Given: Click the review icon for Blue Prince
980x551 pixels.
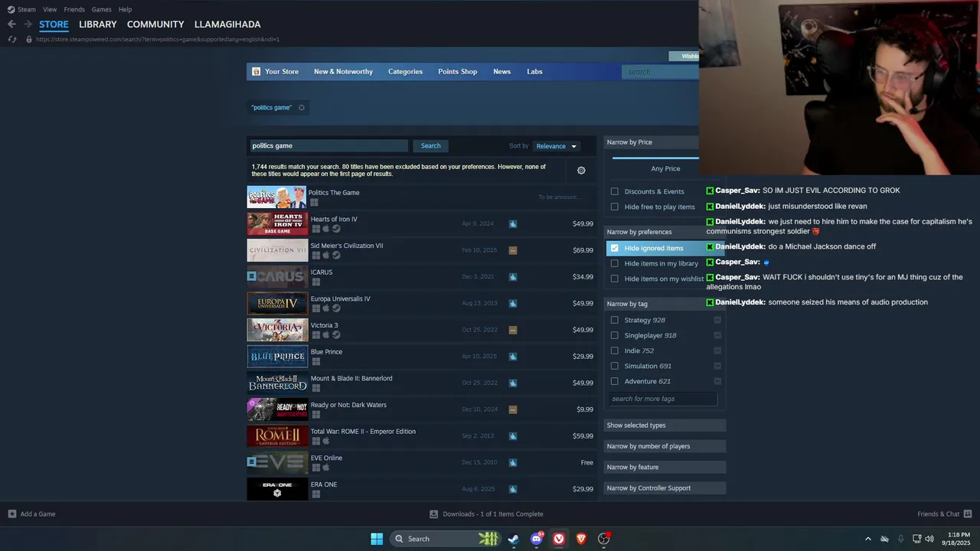Looking at the screenshot, I should pyautogui.click(x=513, y=357).
